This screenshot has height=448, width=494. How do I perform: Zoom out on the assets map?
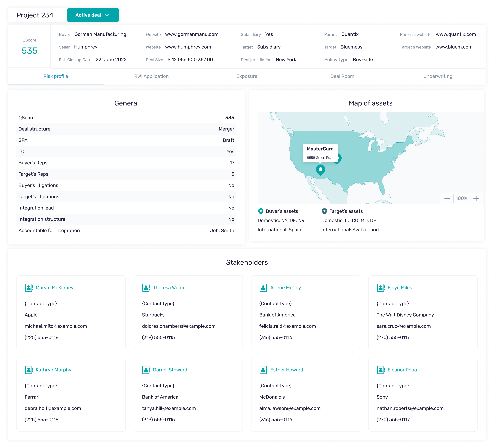tap(447, 198)
